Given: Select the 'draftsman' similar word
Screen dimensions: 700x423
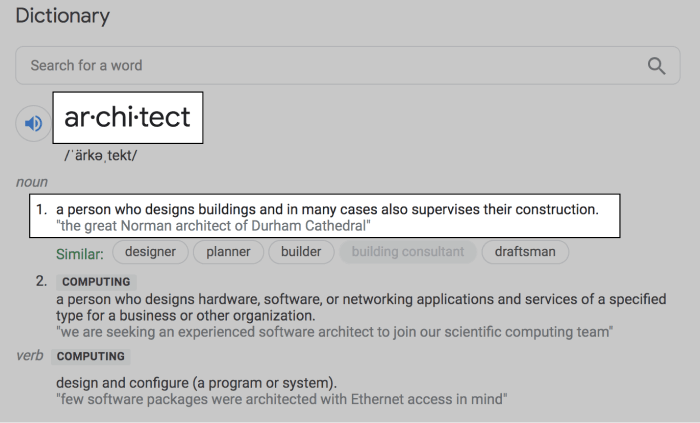Looking at the screenshot, I should pos(525,252).
